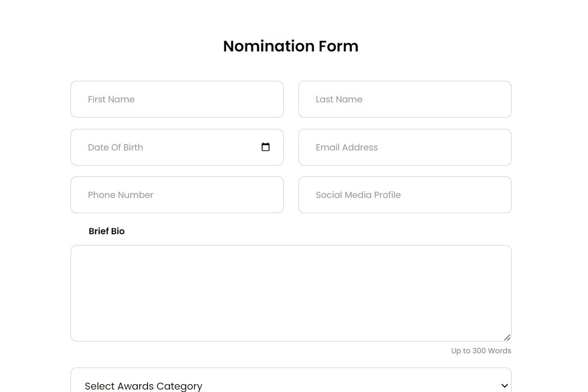Click the First Name placeholder text
This screenshot has width=588, height=392.
[x=111, y=99]
